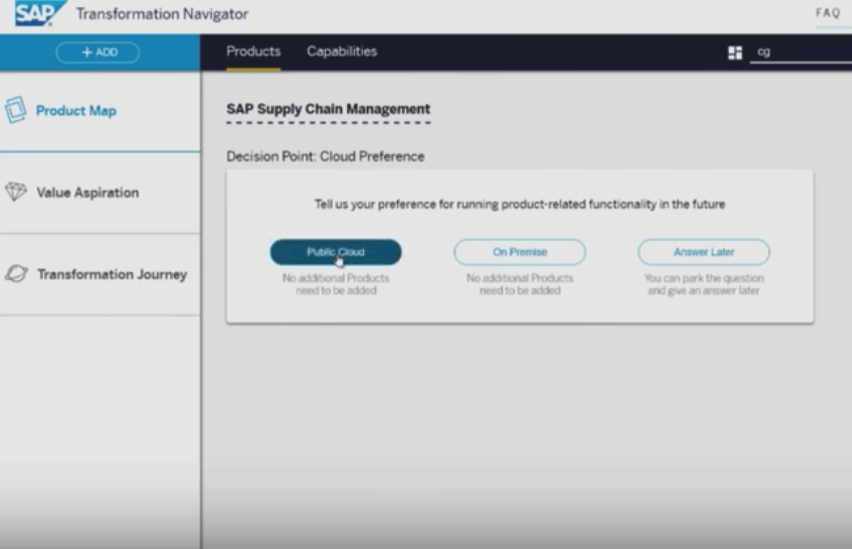Open the Product Map section
This screenshot has height=549, width=852.
click(100, 111)
